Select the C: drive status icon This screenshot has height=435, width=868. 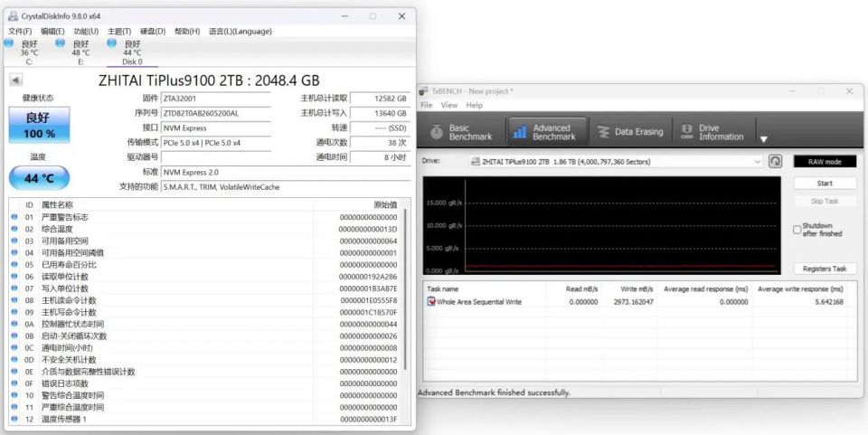click(9, 43)
